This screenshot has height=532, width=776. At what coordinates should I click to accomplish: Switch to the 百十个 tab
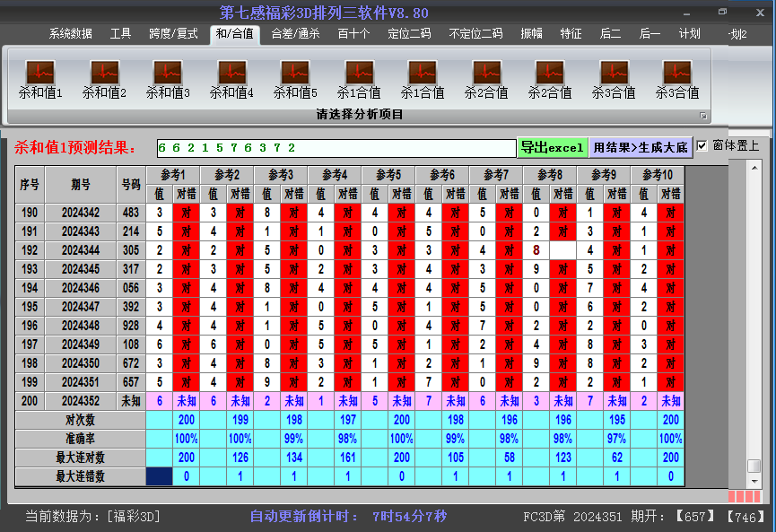coord(353,34)
